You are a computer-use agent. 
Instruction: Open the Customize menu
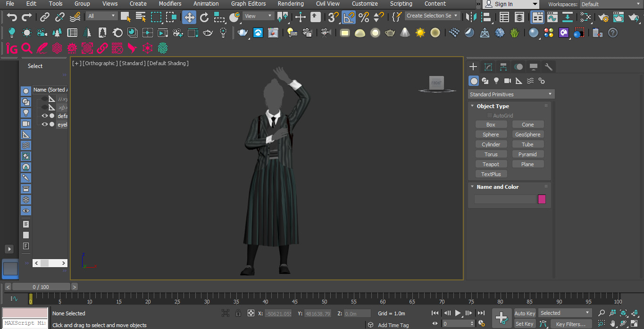(x=364, y=4)
